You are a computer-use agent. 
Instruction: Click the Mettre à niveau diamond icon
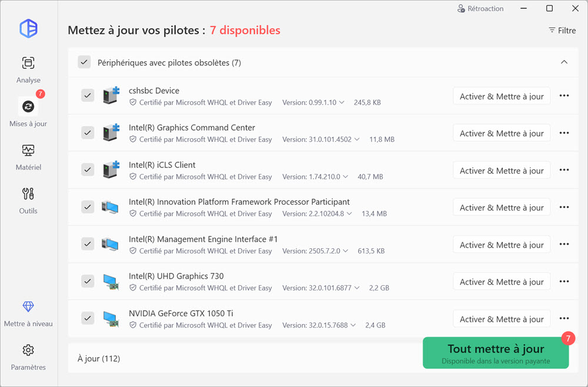tap(28, 306)
